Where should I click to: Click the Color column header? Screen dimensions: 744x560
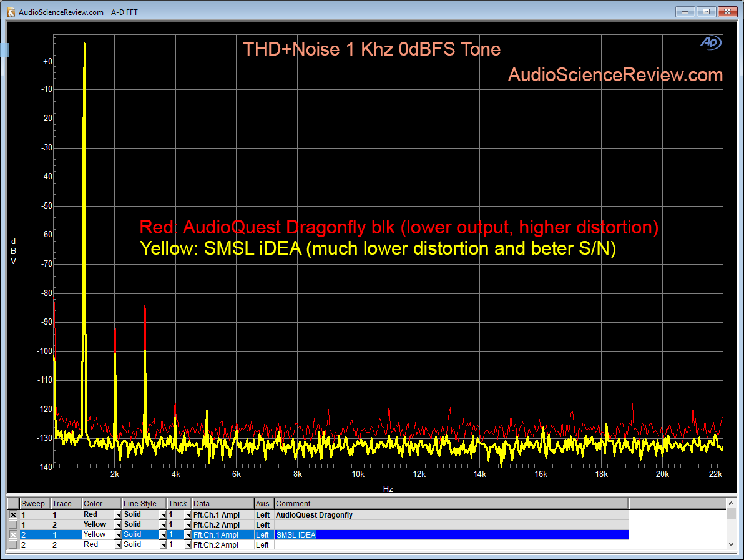click(x=102, y=504)
